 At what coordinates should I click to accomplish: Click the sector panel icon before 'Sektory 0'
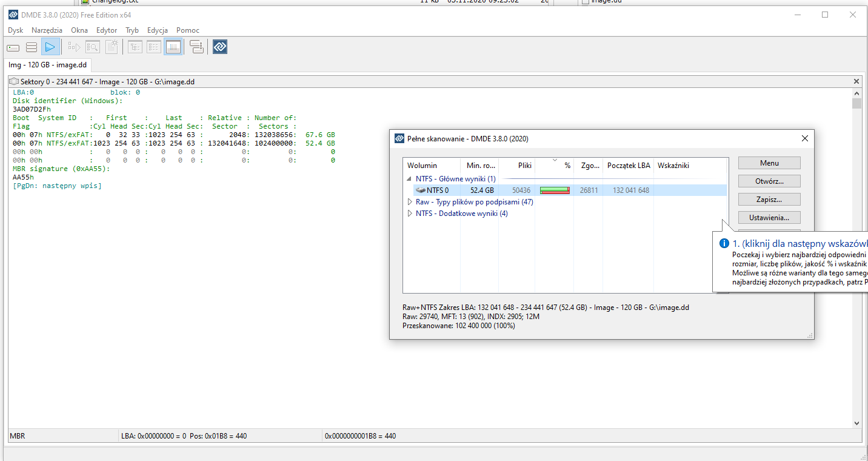15,81
